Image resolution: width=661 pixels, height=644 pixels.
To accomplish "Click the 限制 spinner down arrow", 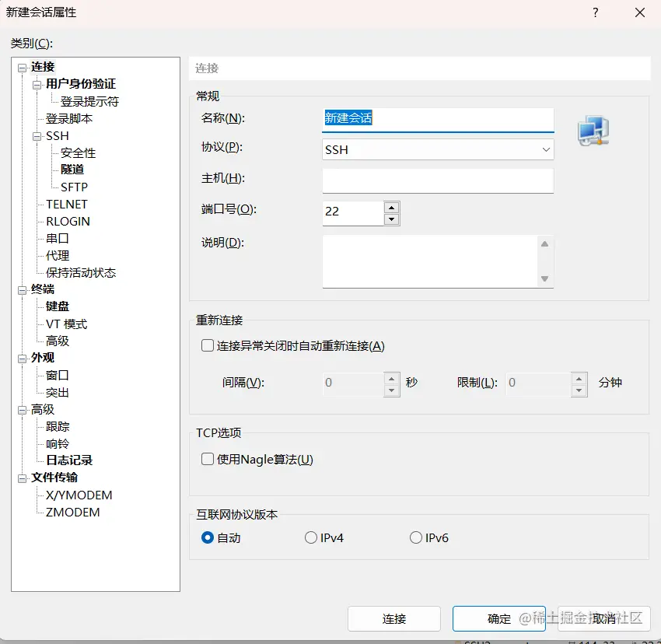I will click(x=579, y=390).
